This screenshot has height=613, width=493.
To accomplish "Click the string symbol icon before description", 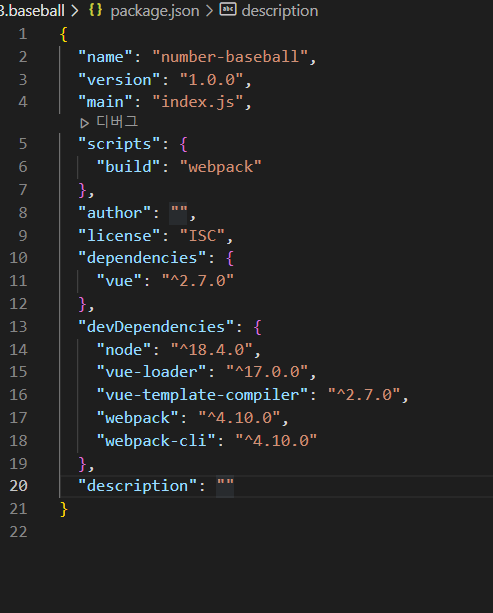I will click(x=228, y=9).
